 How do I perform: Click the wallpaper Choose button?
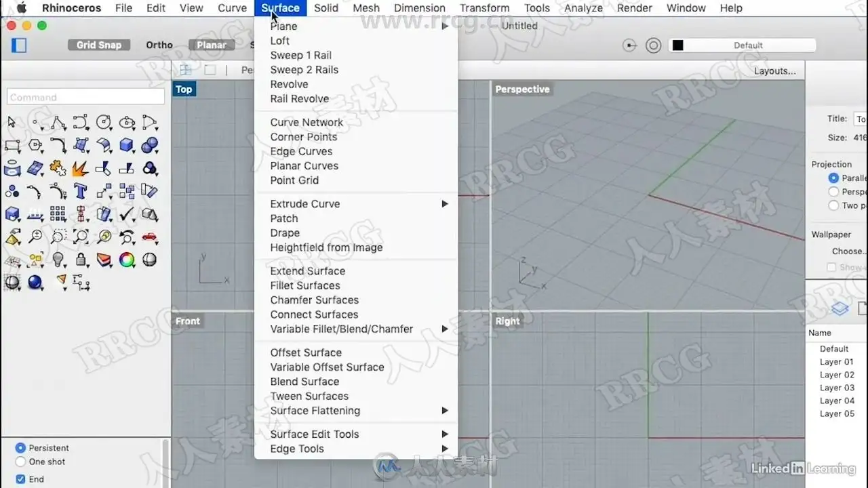coord(849,251)
